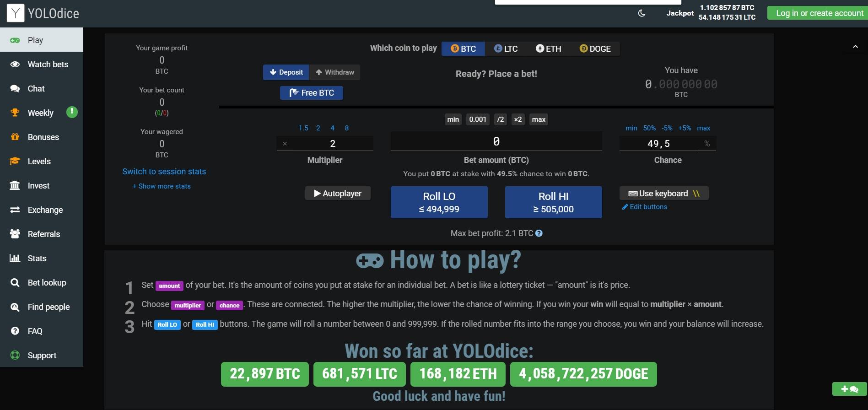
Task: Open the Weekly contest page
Action: (40, 113)
